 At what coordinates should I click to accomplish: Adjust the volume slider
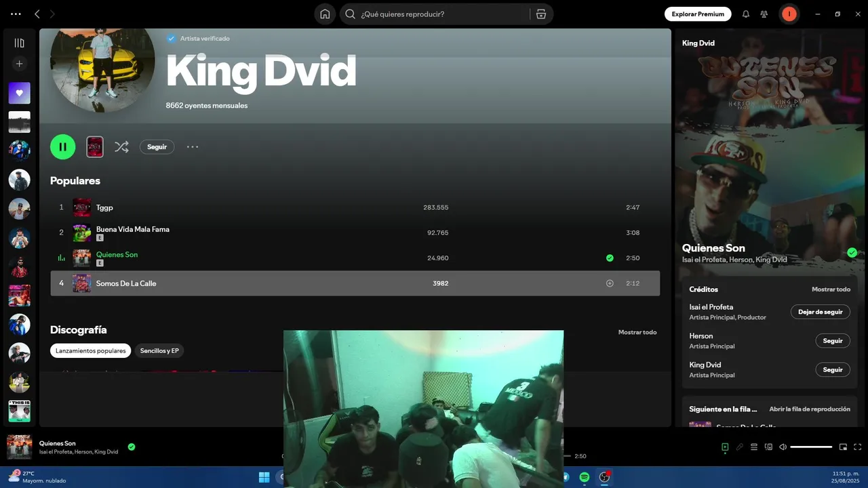(x=811, y=447)
